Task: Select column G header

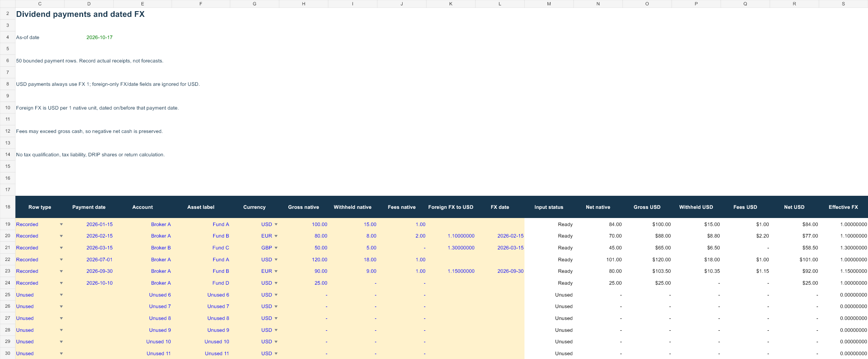Action: [255, 4]
